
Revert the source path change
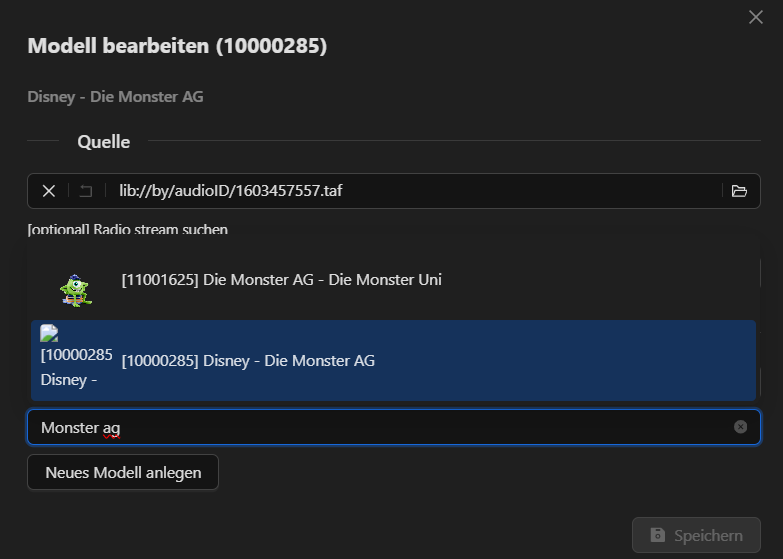click(x=86, y=191)
